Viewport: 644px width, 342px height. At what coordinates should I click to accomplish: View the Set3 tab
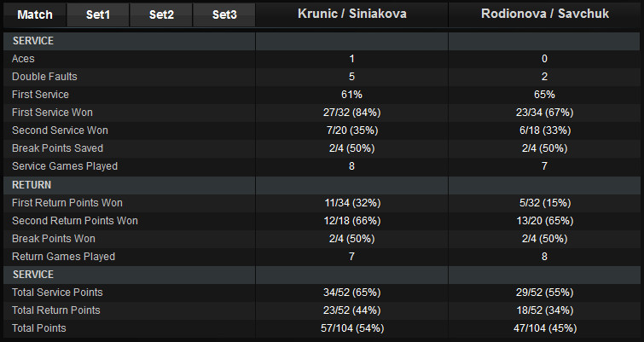pyautogui.click(x=224, y=14)
